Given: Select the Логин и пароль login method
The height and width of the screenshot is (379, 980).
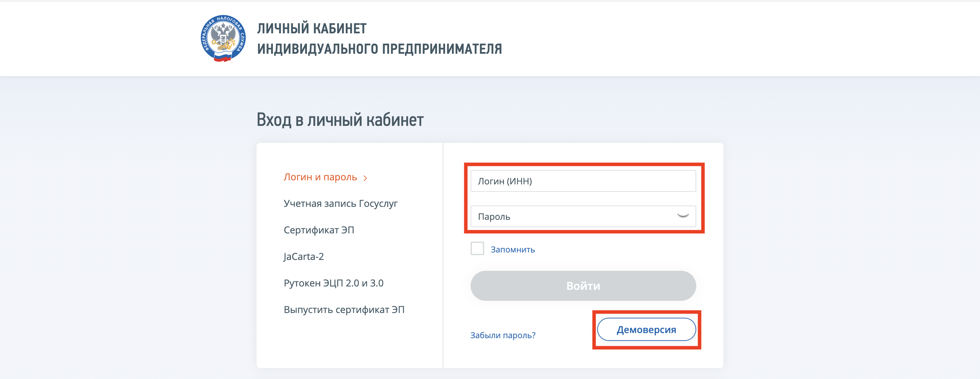Looking at the screenshot, I should (320, 177).
